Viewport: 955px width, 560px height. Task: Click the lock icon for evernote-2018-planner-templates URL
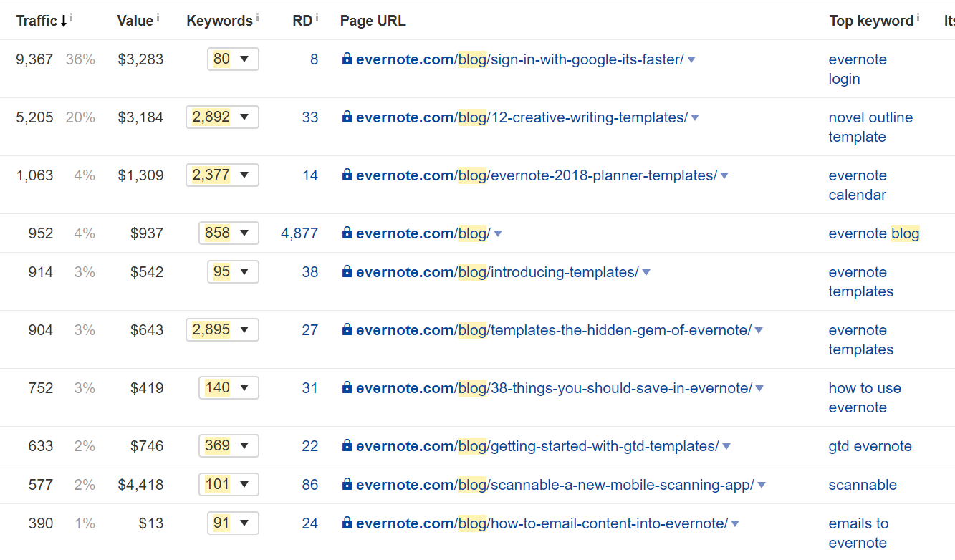tap(347, 175)
